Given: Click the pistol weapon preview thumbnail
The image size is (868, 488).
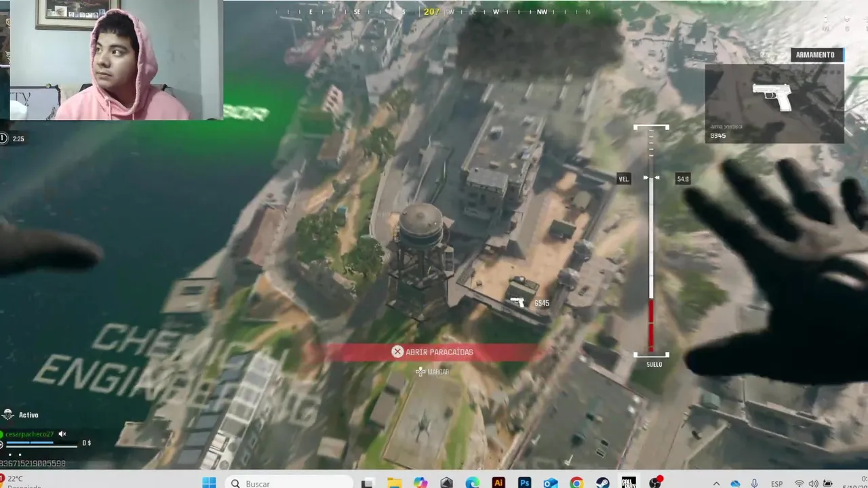Looking at the screenshot, I should [x=774, y=104].
